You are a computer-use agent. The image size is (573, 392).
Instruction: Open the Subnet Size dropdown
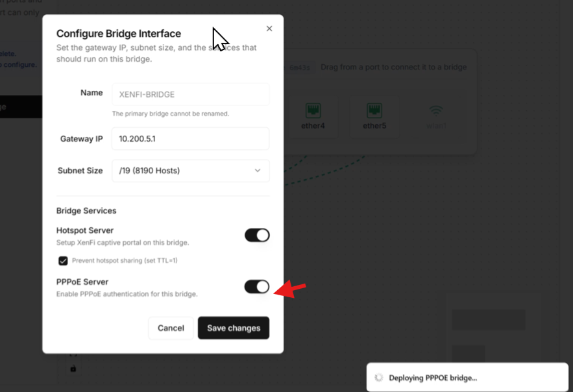(x=190, y=171)
